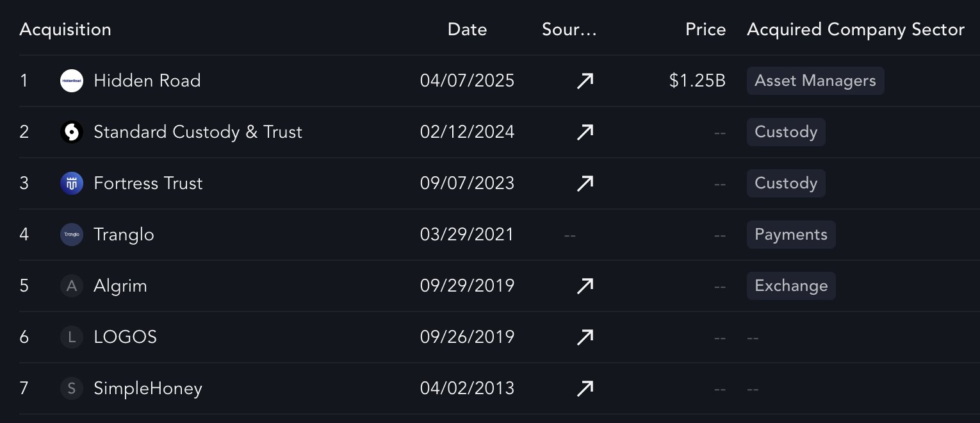Viewport: 980px width, 423px height.
Task: Sort by the Date column header
Action: (467, 29)
